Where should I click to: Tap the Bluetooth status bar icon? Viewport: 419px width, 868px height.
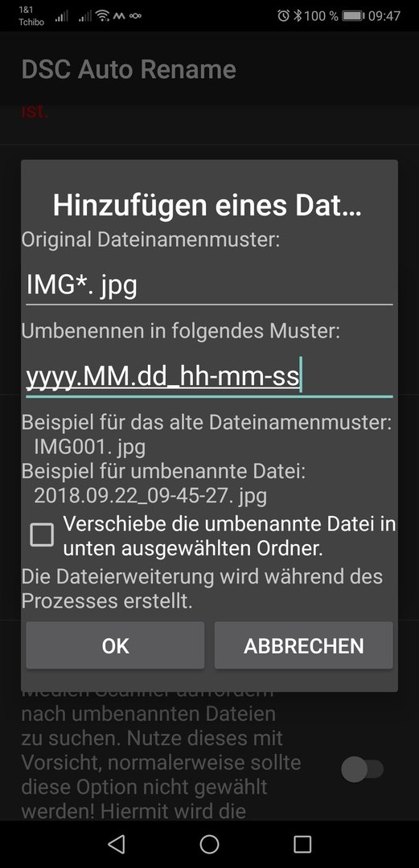tap(297, 15)
